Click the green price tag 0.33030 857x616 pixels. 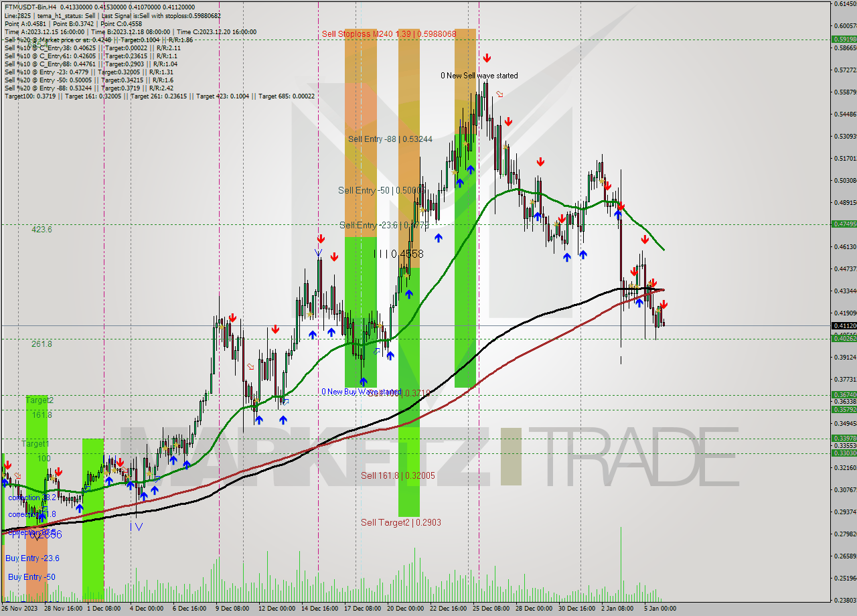[x=844, y=453]
